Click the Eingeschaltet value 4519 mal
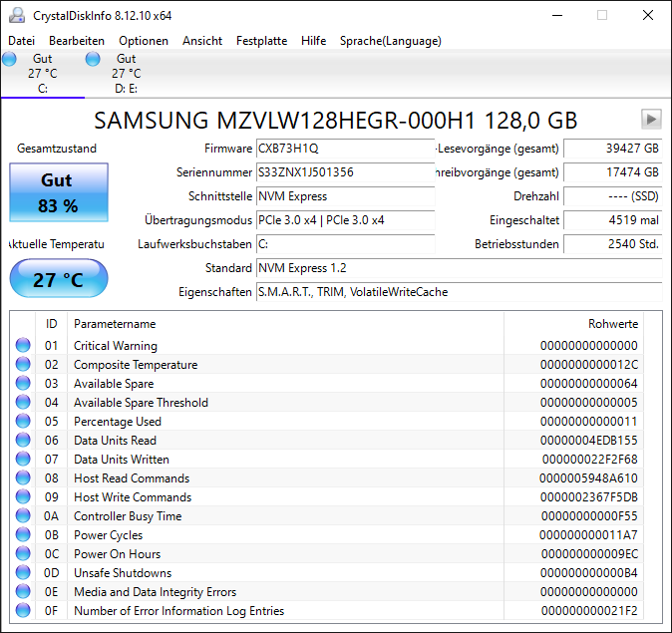672x633 pixels. pos(613,220)
